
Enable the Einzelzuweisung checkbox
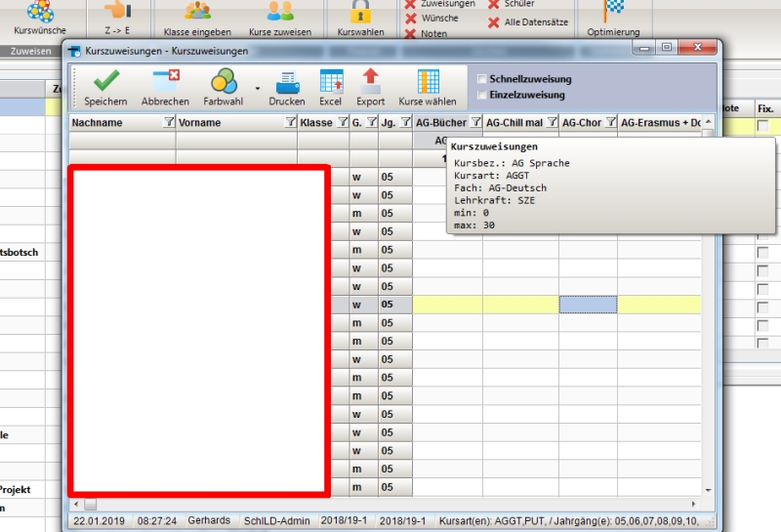click(x=481, y=95)
